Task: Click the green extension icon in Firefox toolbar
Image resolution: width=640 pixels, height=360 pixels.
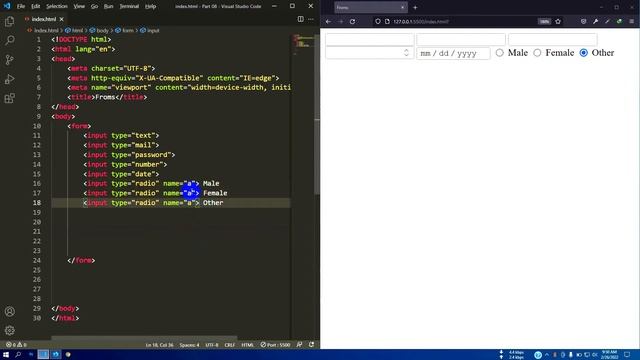Action: point(619,22)
